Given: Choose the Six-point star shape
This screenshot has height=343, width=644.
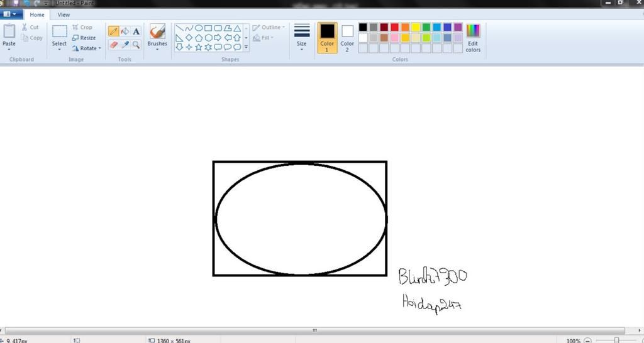Looking at the screenshot, I should 208,47.
